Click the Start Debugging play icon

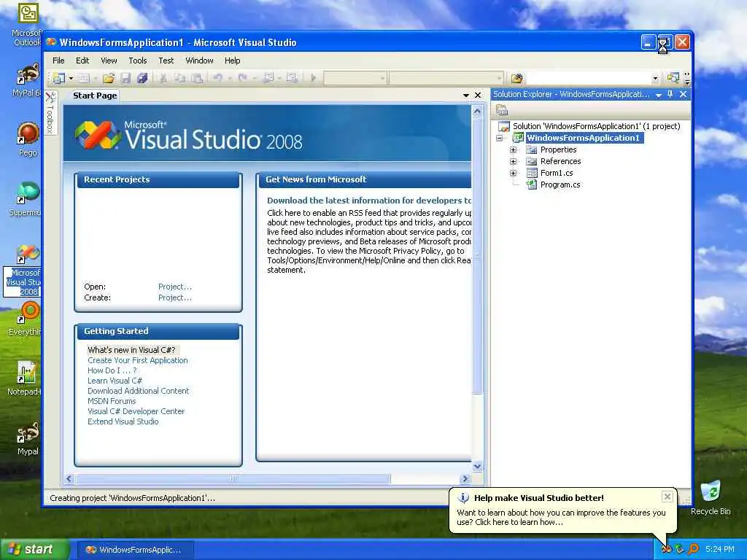[314, 78]
